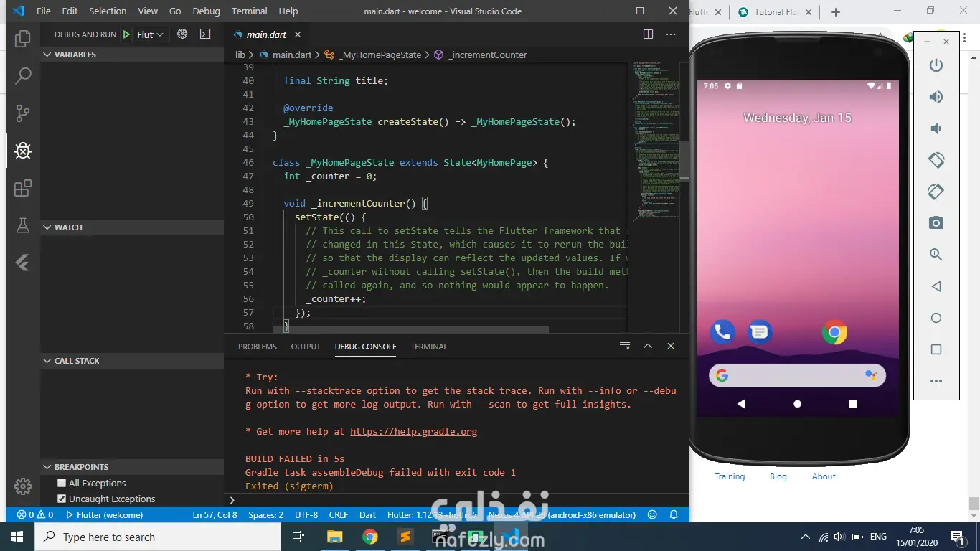Take emulator screenshot with camera icon
This screenshot has height=551, width=980.
pos(936,223)
